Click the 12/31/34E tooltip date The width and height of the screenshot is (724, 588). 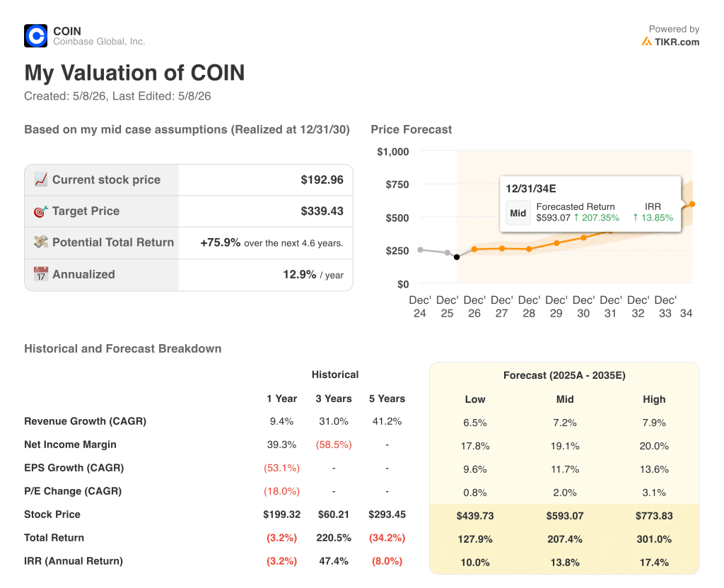point(531,188)
